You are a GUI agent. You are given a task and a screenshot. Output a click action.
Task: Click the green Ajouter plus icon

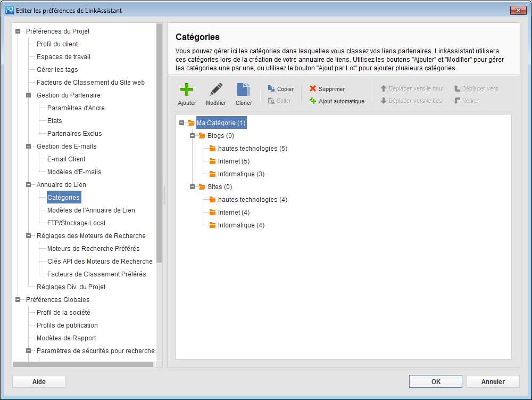[x=187, y=89]
